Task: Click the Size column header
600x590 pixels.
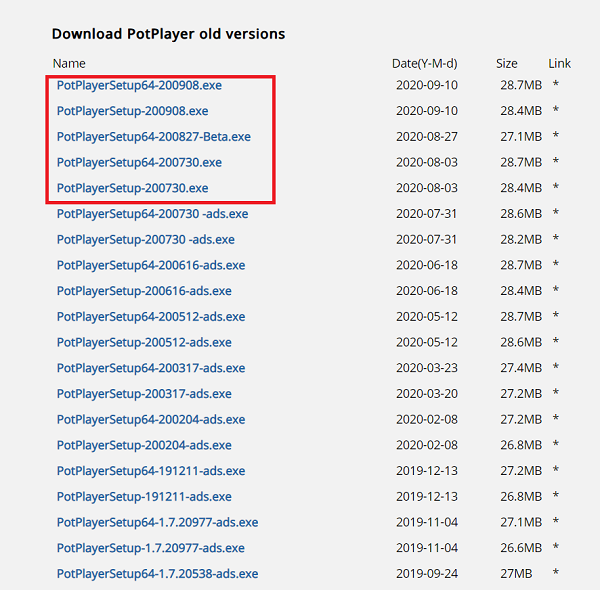Action: tap(507, 64)
